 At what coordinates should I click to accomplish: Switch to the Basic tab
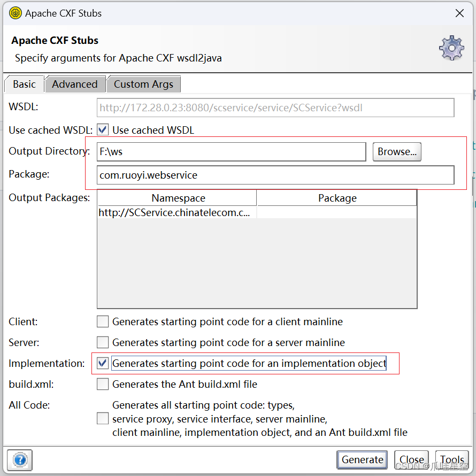(24, 84)
